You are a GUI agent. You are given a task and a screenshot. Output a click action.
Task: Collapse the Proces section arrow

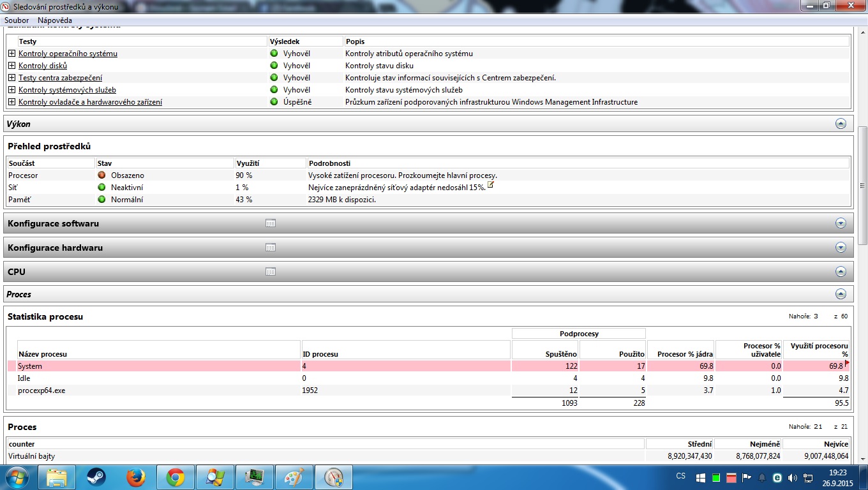pos(841,294)
